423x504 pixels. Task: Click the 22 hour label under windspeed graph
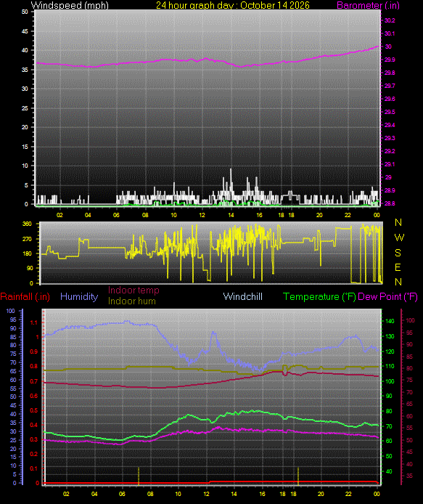[348, 215]
